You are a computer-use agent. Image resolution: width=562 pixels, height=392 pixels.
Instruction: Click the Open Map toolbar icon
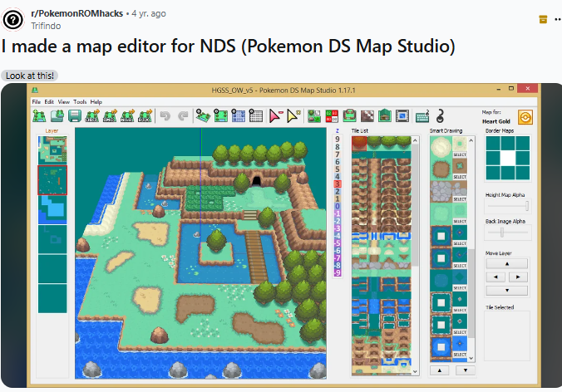(57, 116)
